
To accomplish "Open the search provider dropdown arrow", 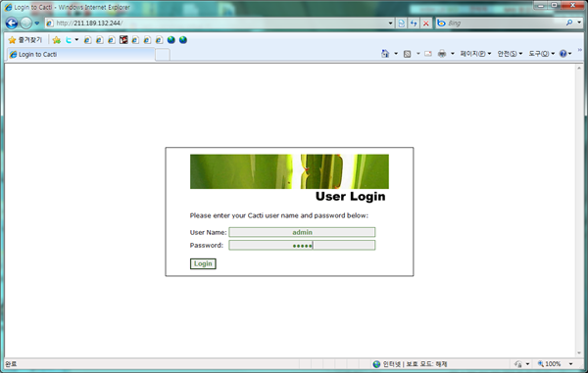I will (579, 23).
